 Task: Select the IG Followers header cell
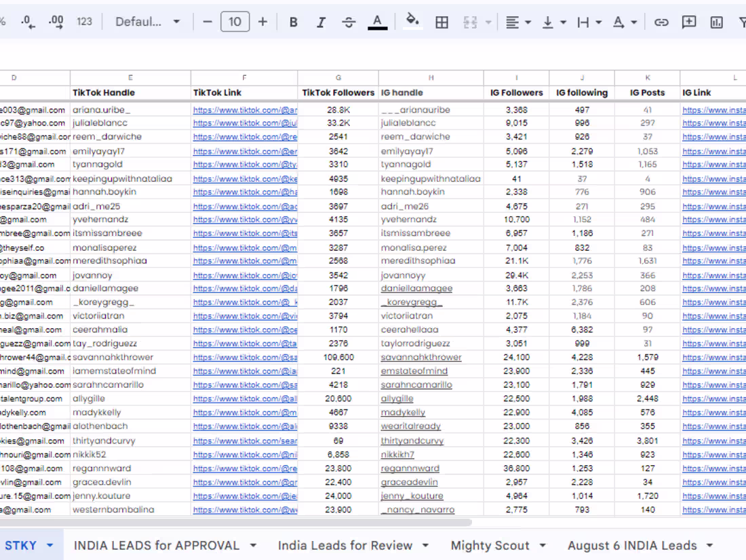coord(516,93)
